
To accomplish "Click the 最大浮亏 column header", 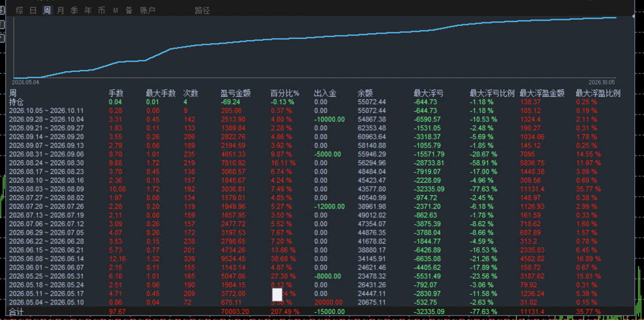I will pyautogui.click(x=429, y=93).
